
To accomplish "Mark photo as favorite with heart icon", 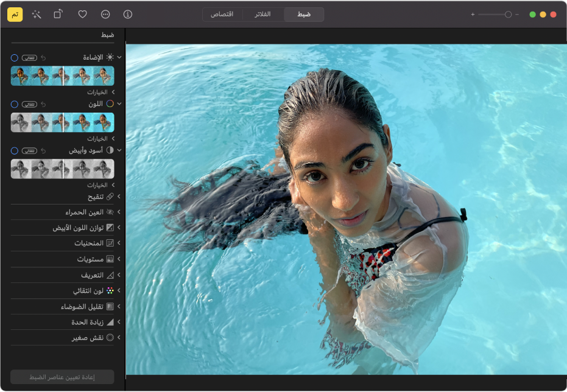I will (x=82, y=14).
